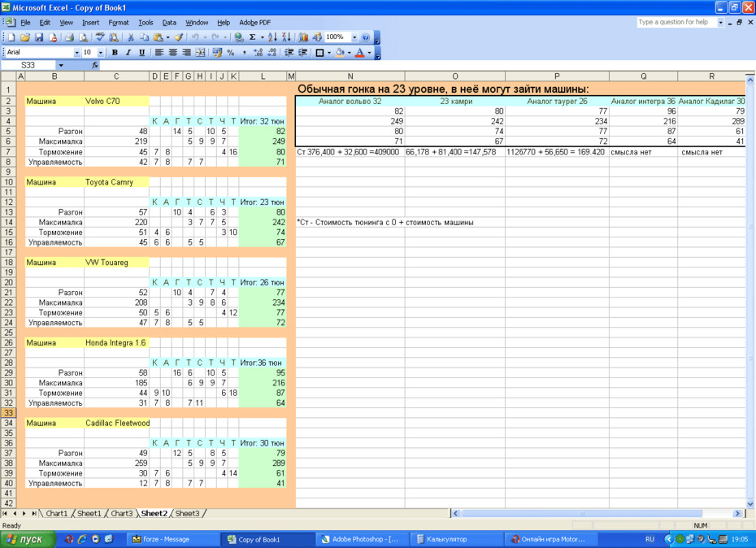
Task: Run the Spelling check
Action: [100, 37]
